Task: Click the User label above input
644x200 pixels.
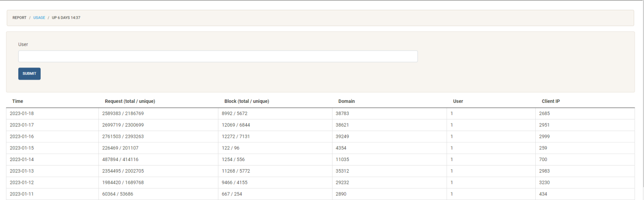Action: (x=23, y=44)
